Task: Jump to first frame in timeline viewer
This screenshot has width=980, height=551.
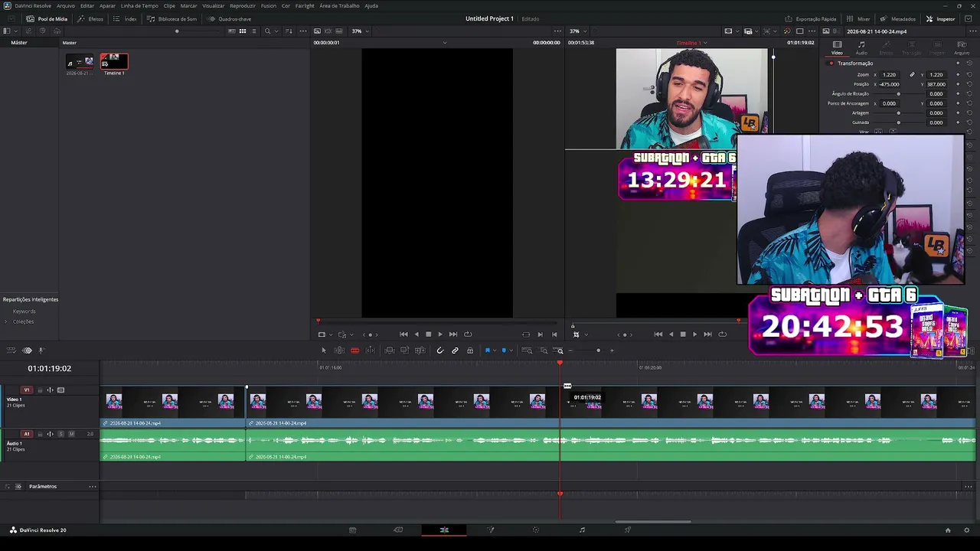Action: (x=658, y=334)
